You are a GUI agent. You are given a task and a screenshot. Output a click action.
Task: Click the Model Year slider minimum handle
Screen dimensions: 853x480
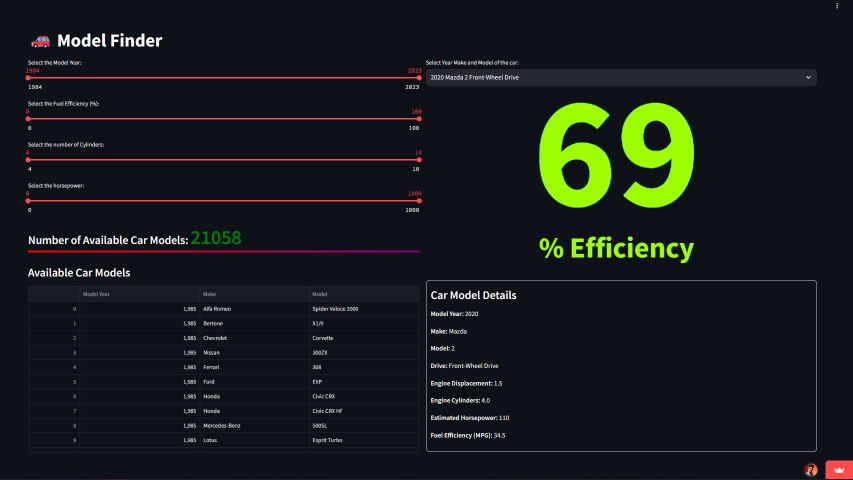pyautogui.click(x=28, y=78)
